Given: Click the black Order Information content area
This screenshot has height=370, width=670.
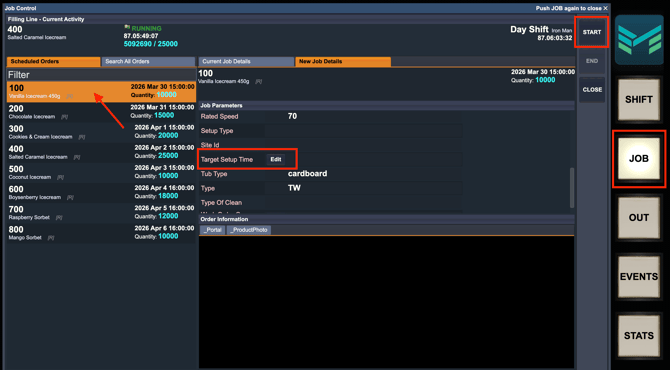Looking at the screenshot, I should 386,302.
